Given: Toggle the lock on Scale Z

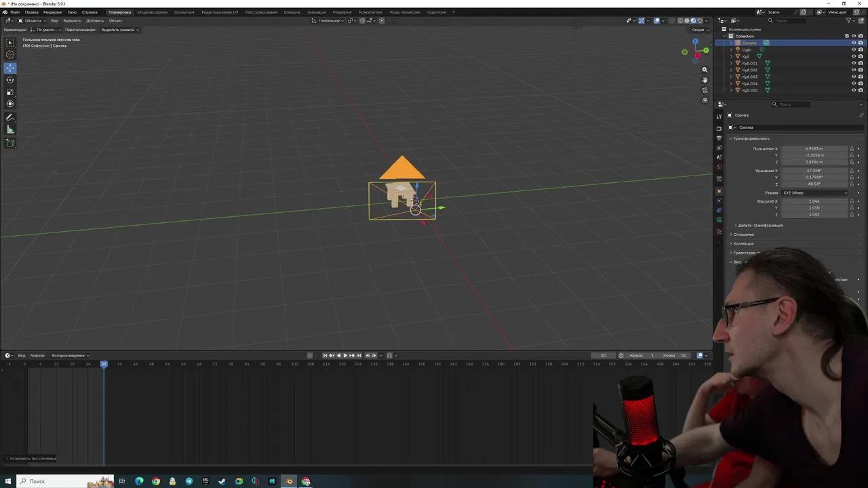Looking at the screenshot, I should pos(852,214).
